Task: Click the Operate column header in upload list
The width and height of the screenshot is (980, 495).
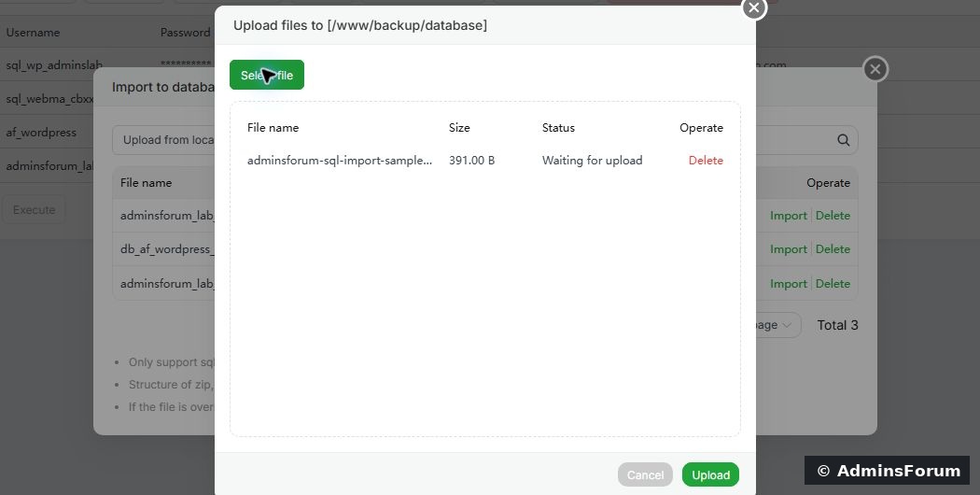Action: coord(701,128)
